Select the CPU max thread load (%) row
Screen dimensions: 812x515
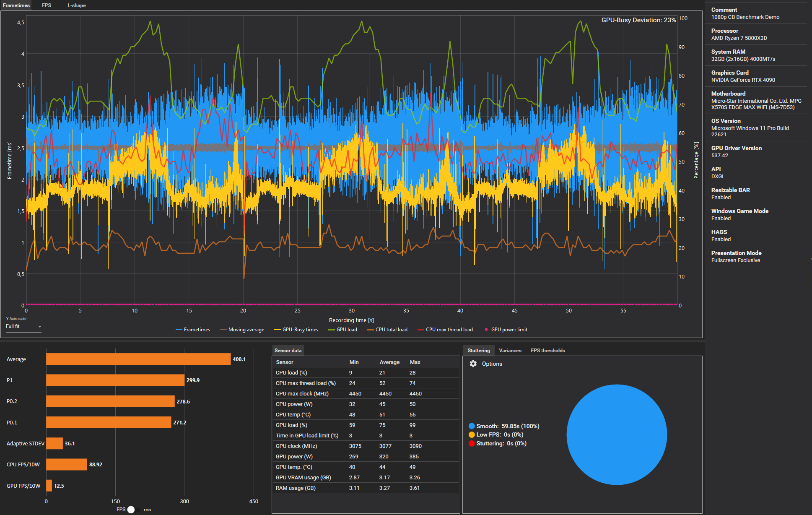point(366,383)
